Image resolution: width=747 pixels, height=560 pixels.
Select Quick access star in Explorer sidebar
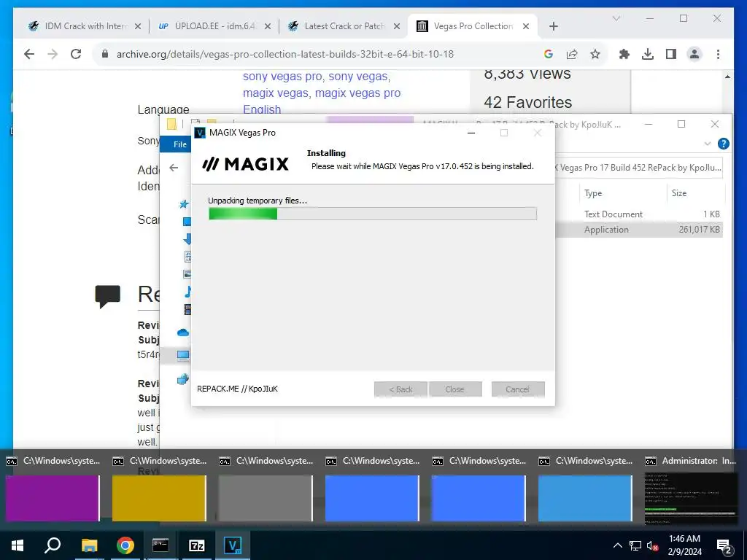tap(184, 204)
